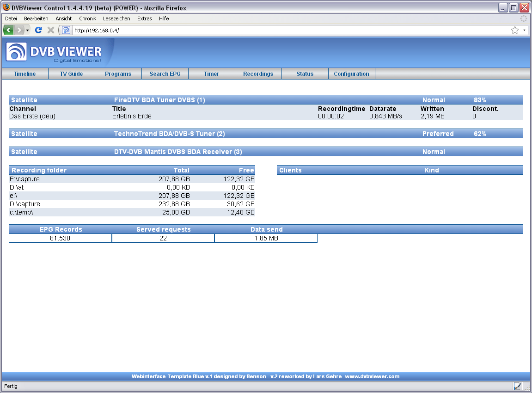Open the history dropdown beside the navigation arrows
Image resolution: width=532 pixels, height=393 pixels.
pyautogui.click(x=27, y=30)
